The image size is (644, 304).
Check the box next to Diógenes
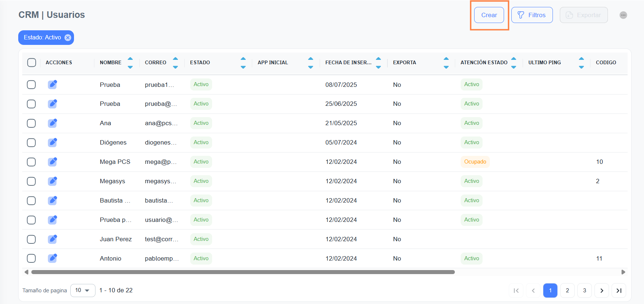pyautogui.click(x=31, y=142)
